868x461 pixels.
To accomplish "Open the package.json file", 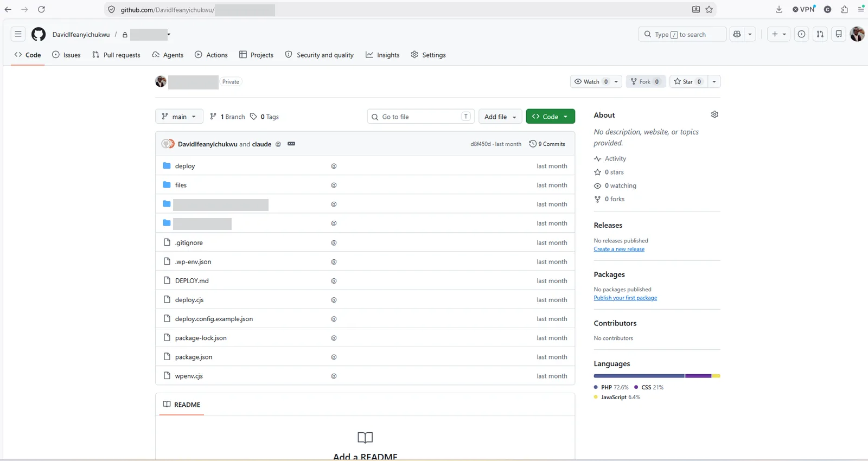I will click(194, 357).
